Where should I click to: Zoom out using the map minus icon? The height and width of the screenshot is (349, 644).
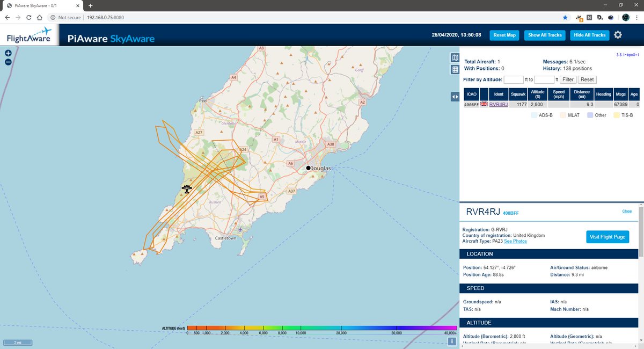pos(8,62)
